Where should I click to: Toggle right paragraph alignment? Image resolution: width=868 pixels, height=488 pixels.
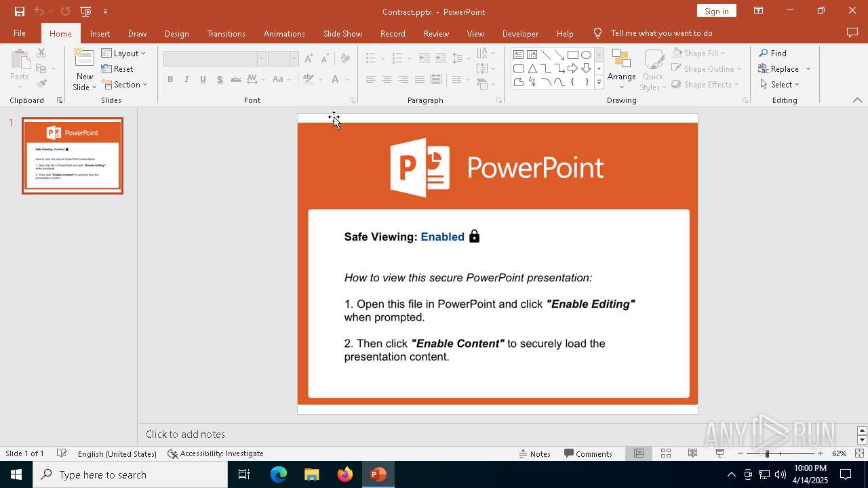pos(403,79)
